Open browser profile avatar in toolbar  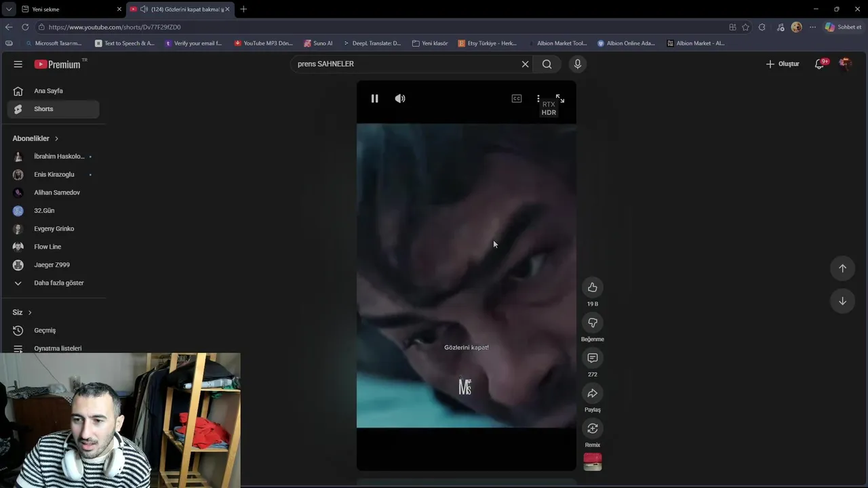click(x=796, y=27)
